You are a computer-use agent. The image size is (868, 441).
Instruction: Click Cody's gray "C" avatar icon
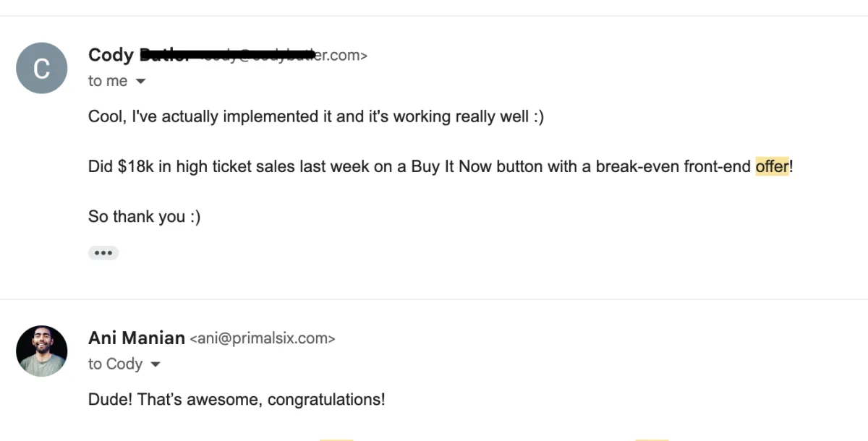coord(42,68)
